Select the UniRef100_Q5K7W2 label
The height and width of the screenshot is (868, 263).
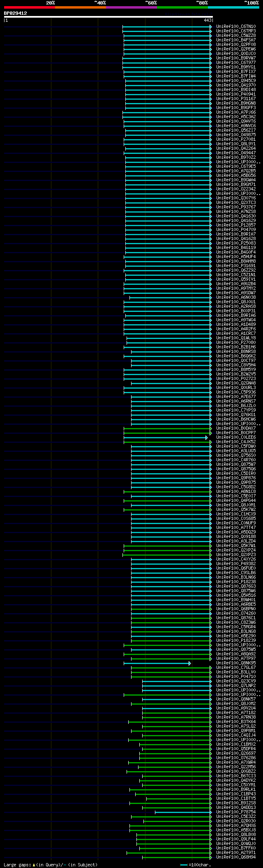point(236,510)
